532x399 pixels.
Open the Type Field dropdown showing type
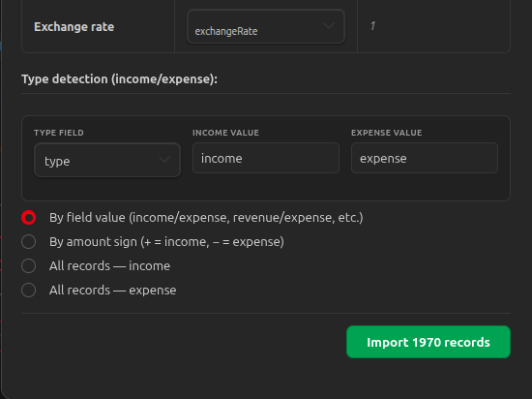click(x=107, y=160)
